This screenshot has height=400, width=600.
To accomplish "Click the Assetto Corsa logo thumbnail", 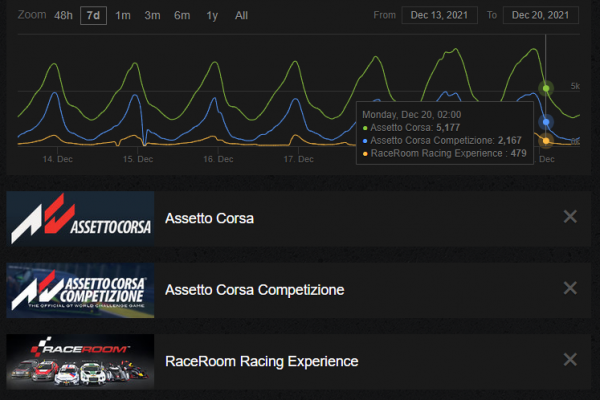I will pos(80,218).
